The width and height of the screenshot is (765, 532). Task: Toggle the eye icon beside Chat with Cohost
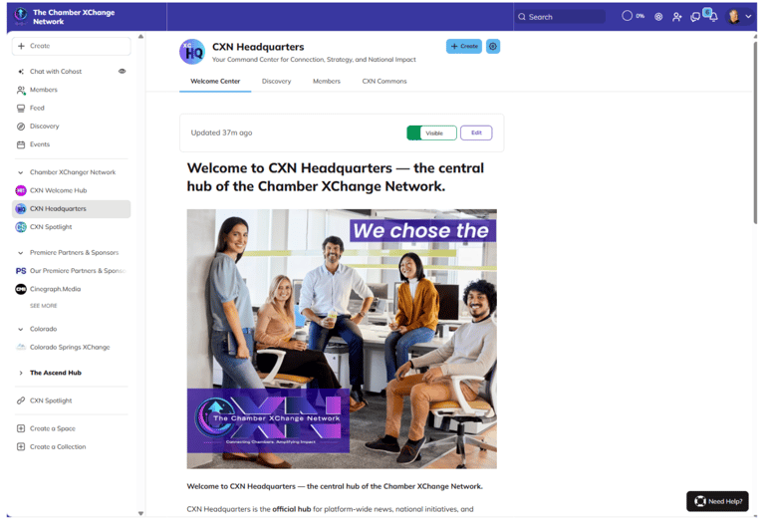pyautogui.click(x=122, y=72)
